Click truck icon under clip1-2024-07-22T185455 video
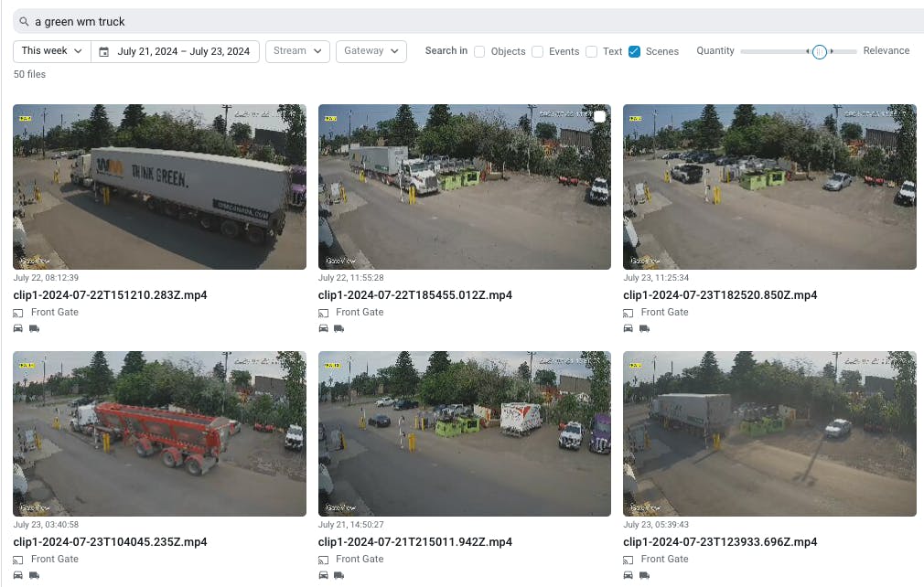 [x=339, y=328]
